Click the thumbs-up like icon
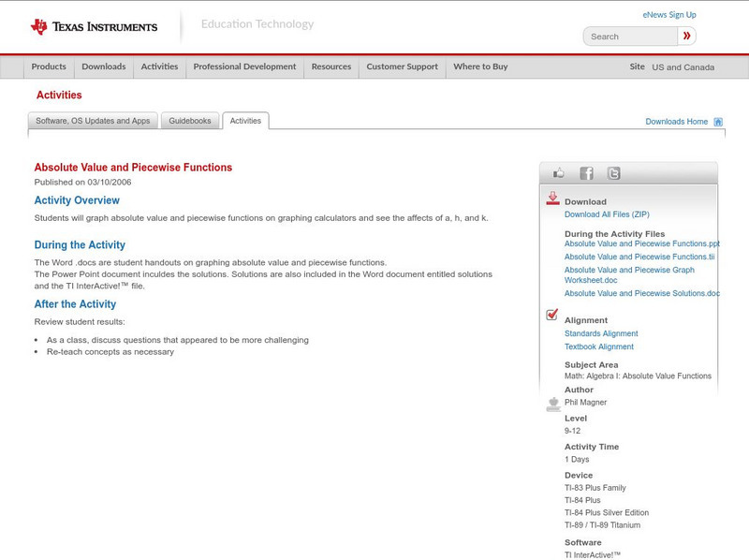 pyautogui.click(x=558, y=173)
